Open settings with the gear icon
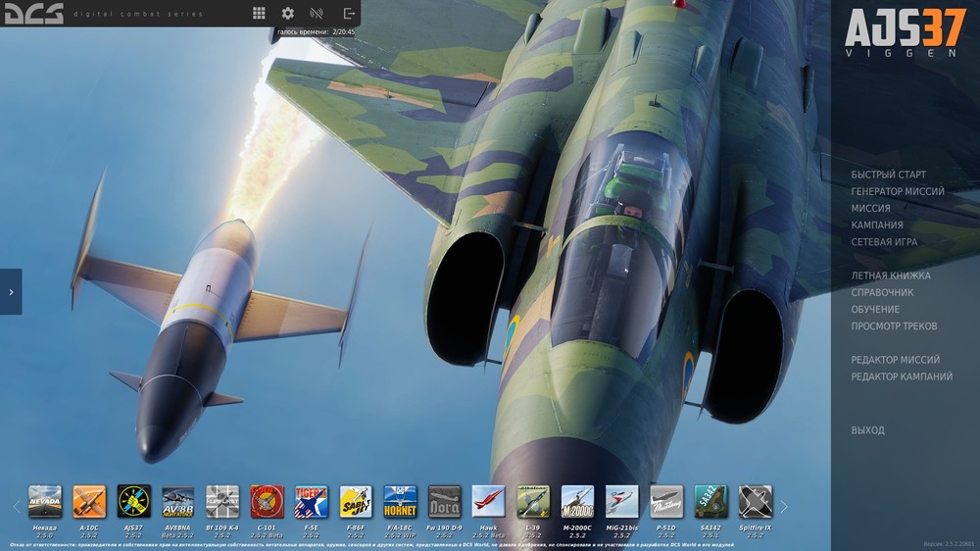980x551 pixels. (287, 13)
